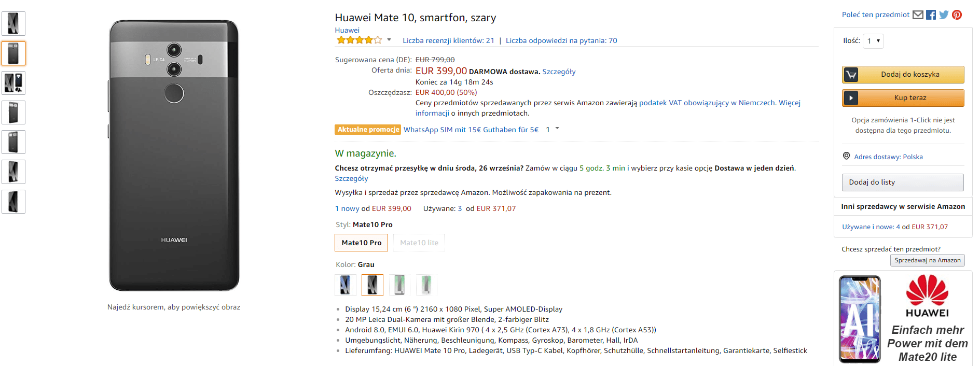
Task: Select the third product thumbnail with accessories
Action: click(x=13, y=83)
